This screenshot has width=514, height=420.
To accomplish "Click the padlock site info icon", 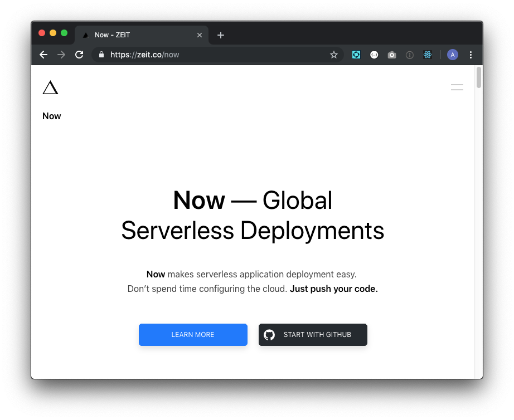I will [101, 55].
